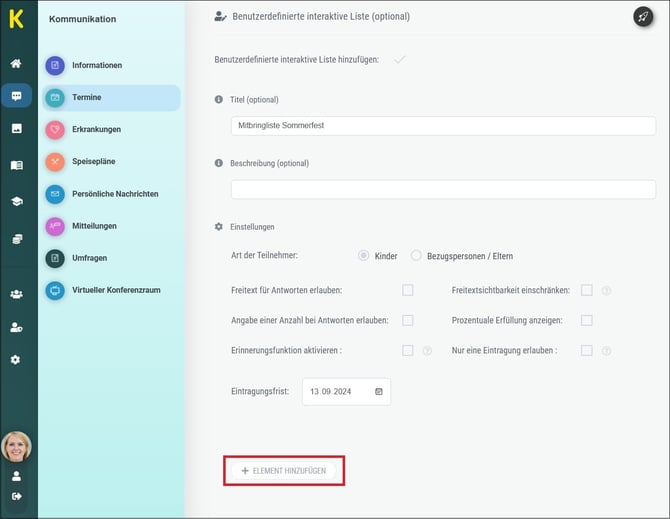Open the open-book sidebar icon

[x=16, y=165]
